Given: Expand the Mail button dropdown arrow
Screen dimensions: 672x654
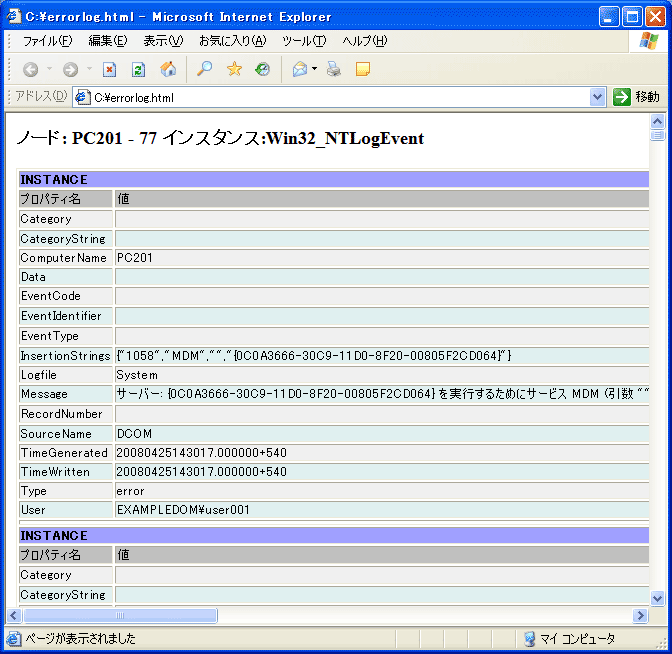Looking at the screenshot, I should click(314, 70).
